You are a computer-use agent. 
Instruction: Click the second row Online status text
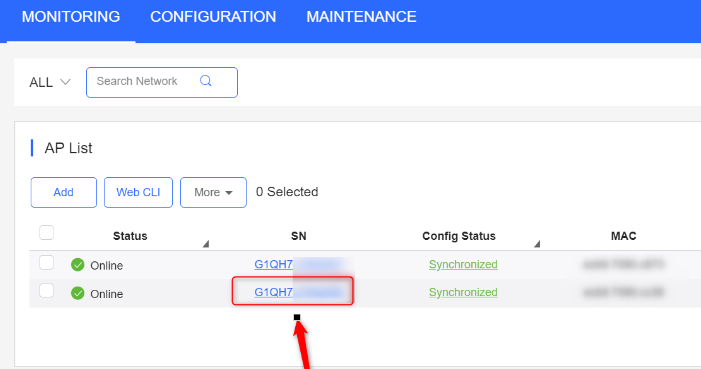coord(106,294)
